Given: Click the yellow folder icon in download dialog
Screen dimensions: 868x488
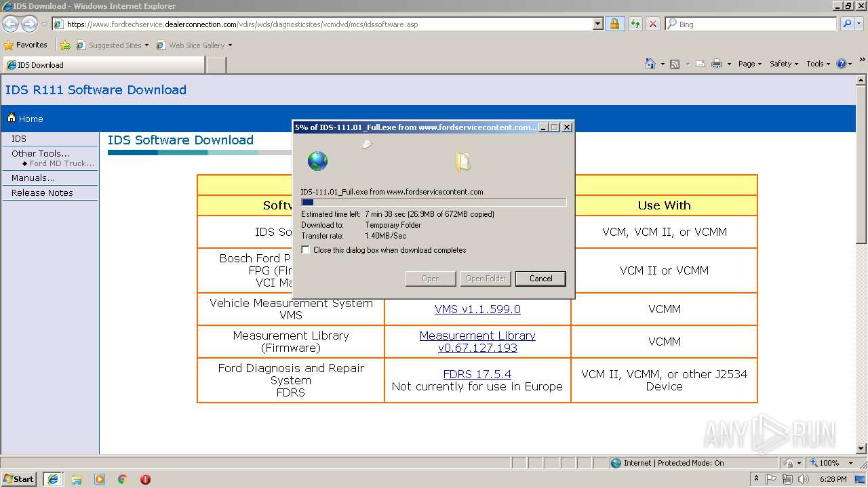Looking at the screenshot, I should tap(463, 161).
